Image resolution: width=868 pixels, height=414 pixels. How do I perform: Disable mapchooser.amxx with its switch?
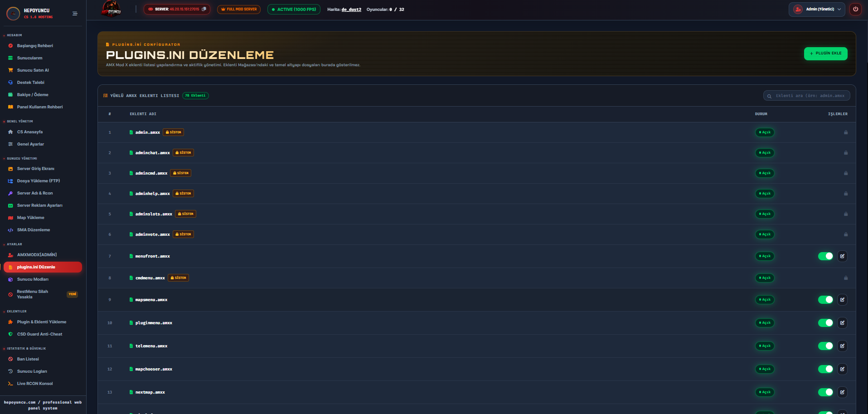825,369
